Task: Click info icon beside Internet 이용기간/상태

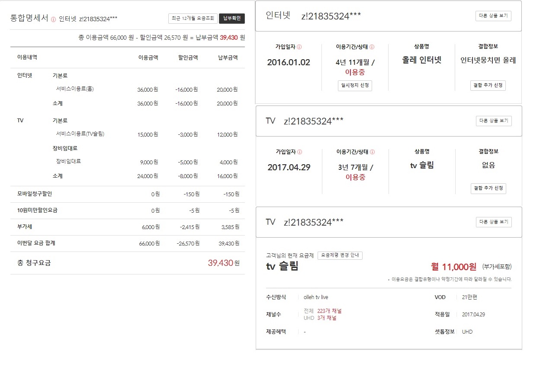Action: (x=372, y=47)
